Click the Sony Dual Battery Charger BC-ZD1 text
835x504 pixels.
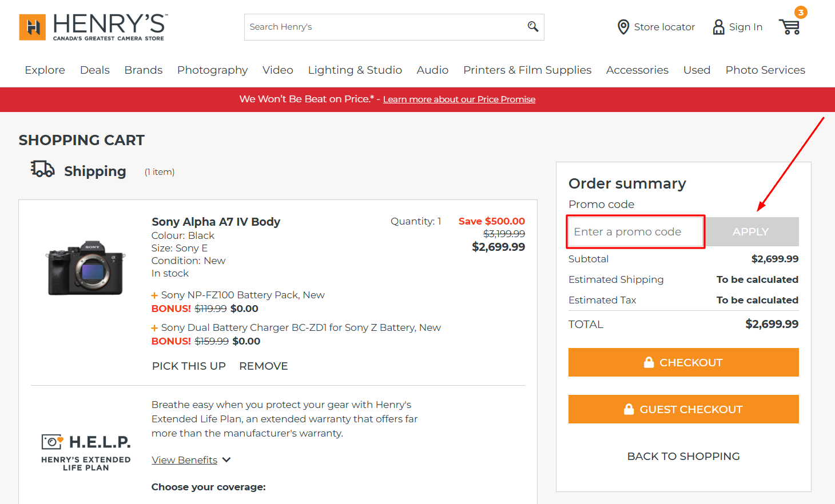coord(301,327)
